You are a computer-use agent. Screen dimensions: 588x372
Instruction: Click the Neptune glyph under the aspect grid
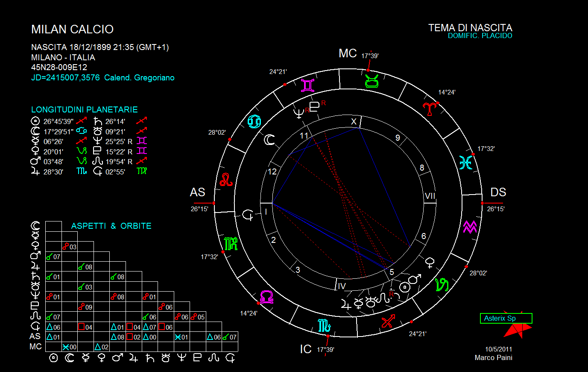tap(182, 358)
